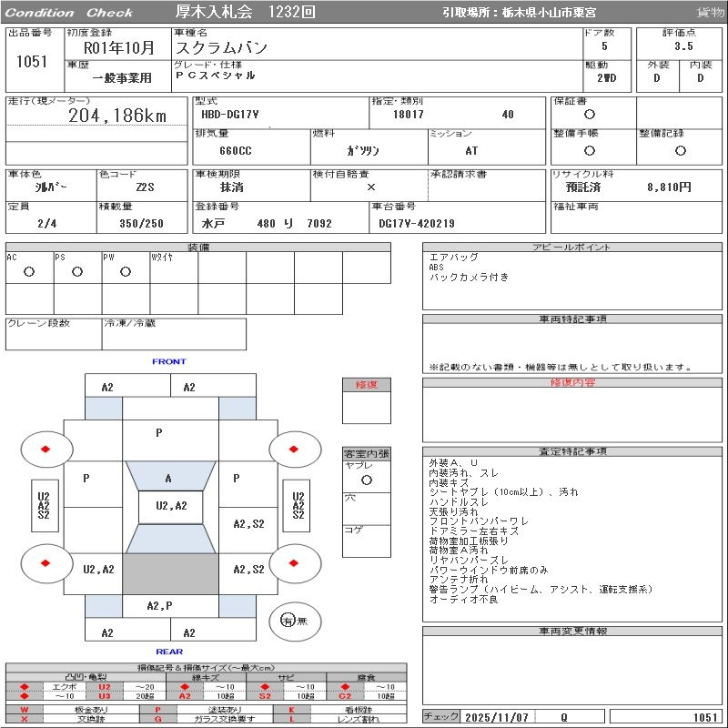Click the spare tire 有/無 indicator circle
This screenshot has width=728, height=728.
point(288,621)
